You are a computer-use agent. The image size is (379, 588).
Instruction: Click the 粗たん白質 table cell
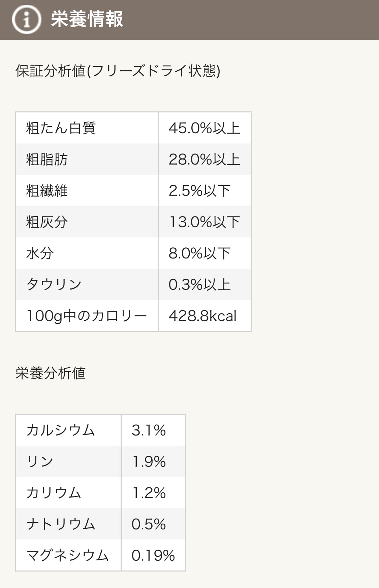click(61, 128)
